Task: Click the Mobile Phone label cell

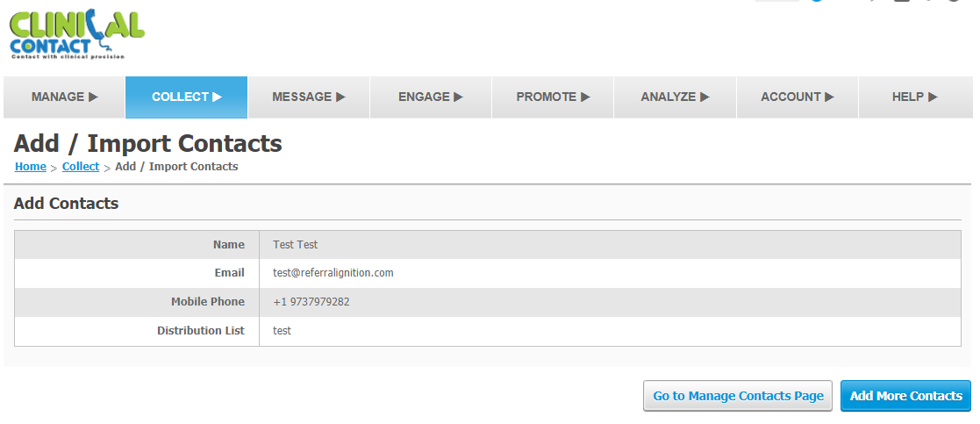Action: point(137,302)
